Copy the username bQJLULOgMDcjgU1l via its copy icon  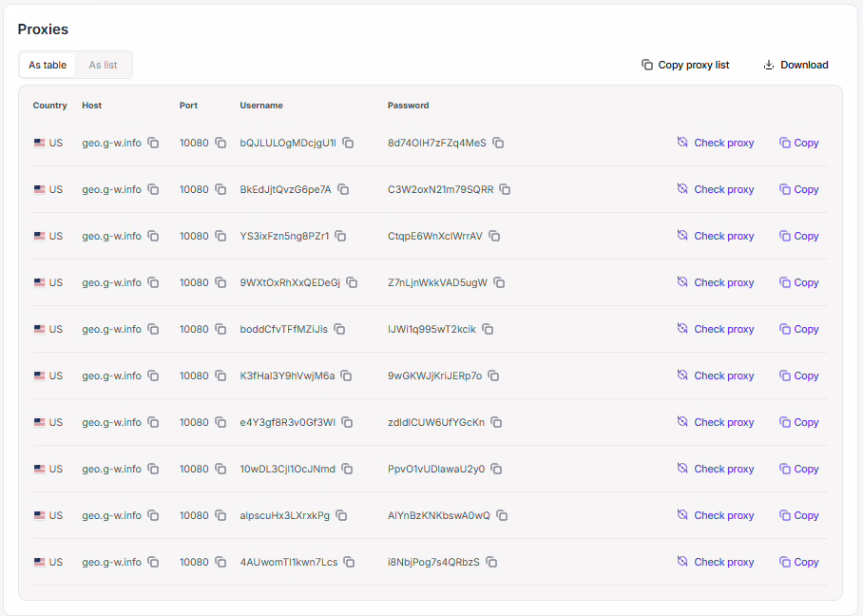point(348,143)
